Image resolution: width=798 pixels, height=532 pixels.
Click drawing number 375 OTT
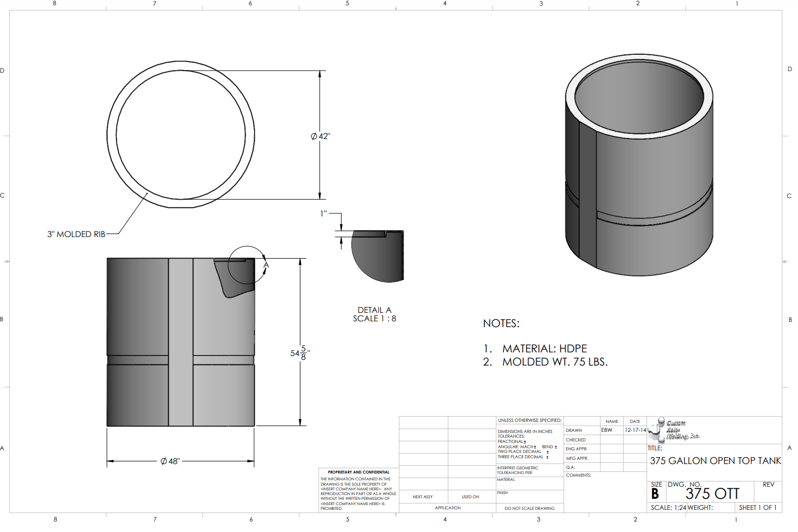[x=712, y=494]
